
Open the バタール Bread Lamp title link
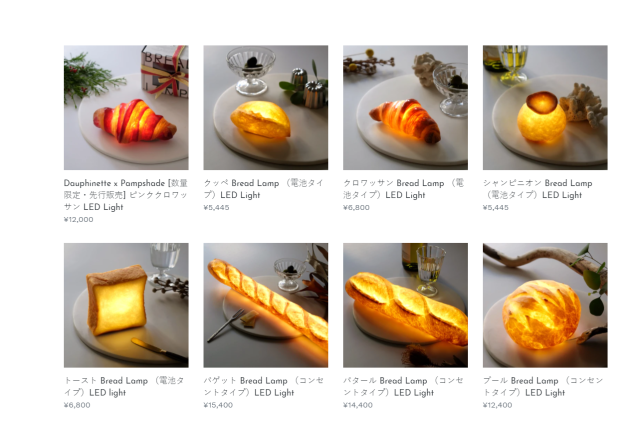404,386
